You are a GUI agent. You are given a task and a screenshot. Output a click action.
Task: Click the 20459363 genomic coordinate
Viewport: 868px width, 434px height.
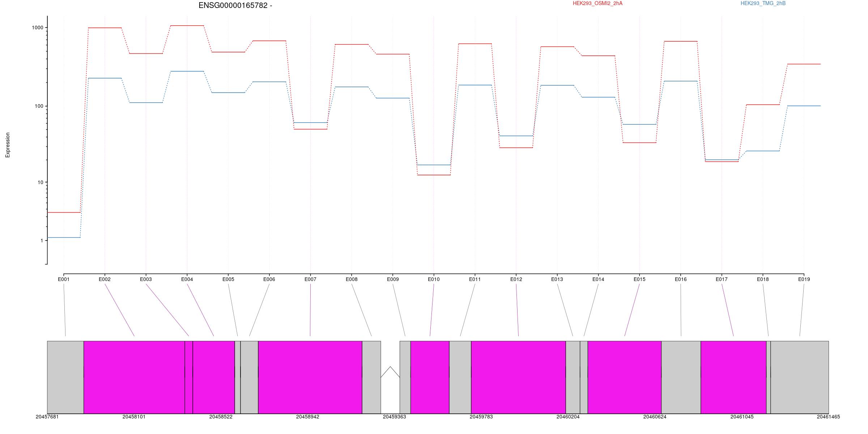395,417
